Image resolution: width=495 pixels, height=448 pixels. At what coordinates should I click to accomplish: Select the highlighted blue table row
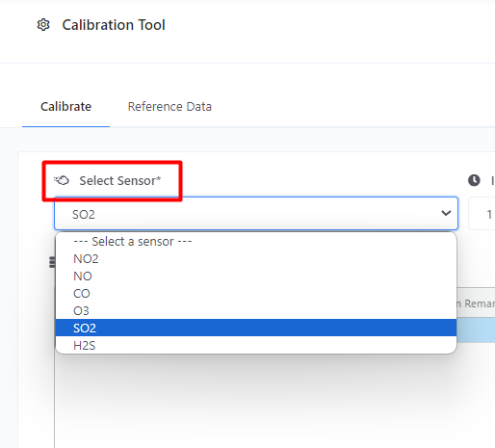(476, 330)
